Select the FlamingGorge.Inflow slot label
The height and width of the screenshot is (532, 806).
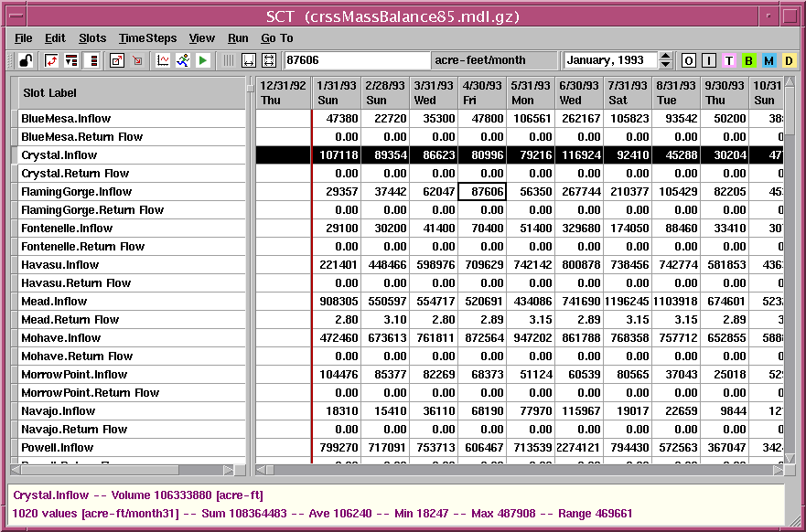(x=132, y=192)
